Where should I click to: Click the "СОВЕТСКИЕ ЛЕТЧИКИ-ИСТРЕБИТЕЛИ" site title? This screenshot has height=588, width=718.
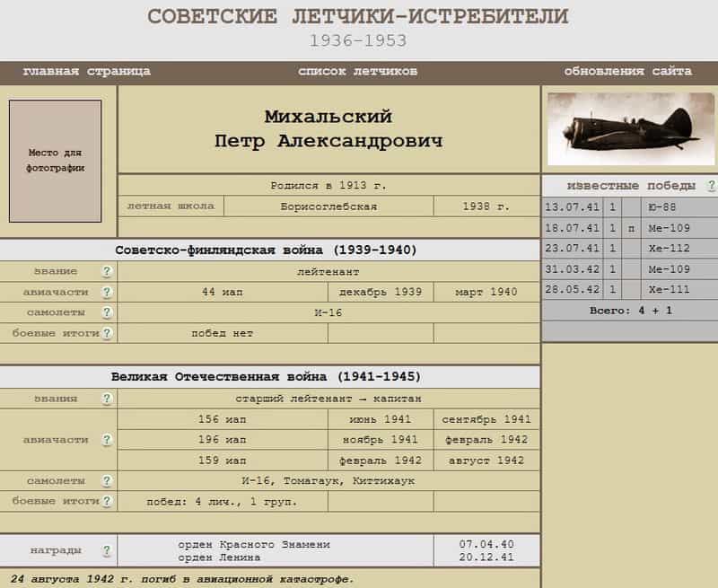(x=357, y=16)
